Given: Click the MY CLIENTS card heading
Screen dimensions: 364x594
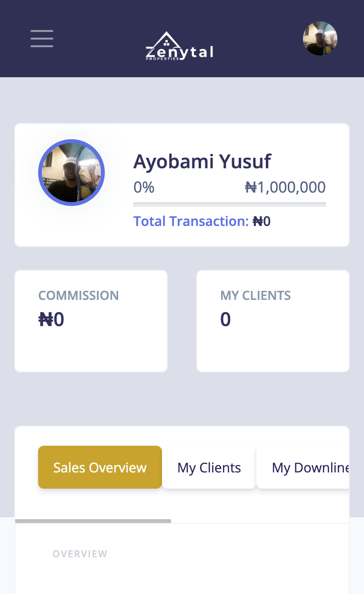Looking at the screenshot, I should 255,296.
